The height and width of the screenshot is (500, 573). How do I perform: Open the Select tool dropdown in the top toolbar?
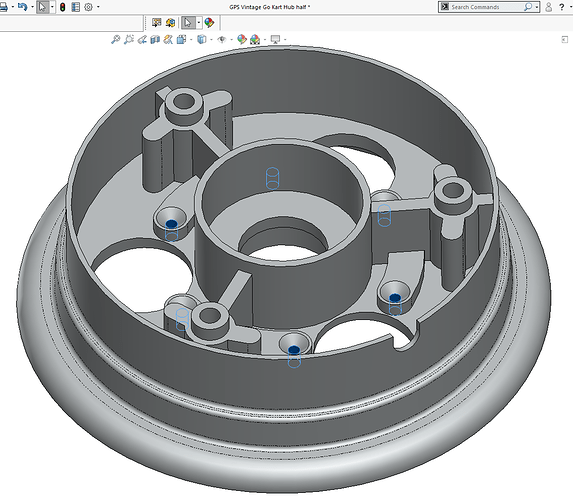(x=52, y=7)
